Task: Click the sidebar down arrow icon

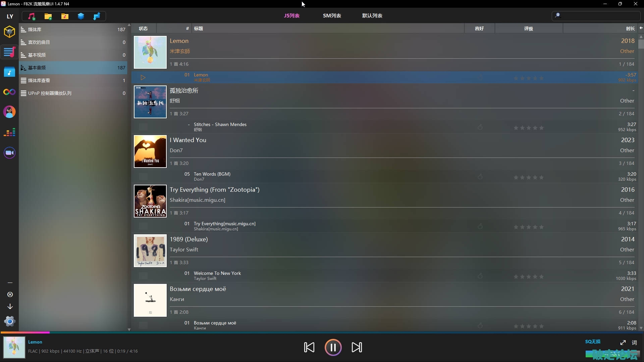Action: pyautogui.click(x=10, y=306)
